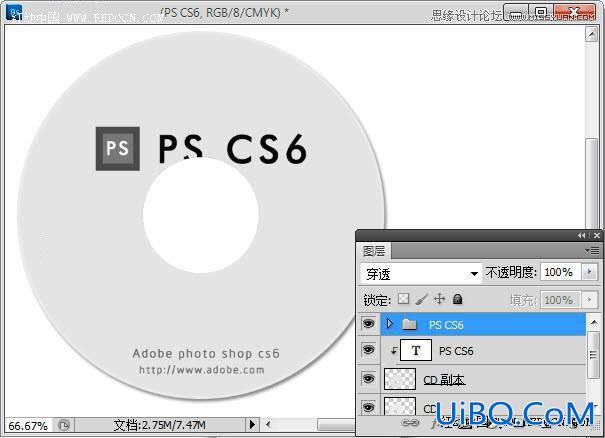The image size is (605, 438).
Task: Click the lock position move icon
Action: click(x=439, y=299)
